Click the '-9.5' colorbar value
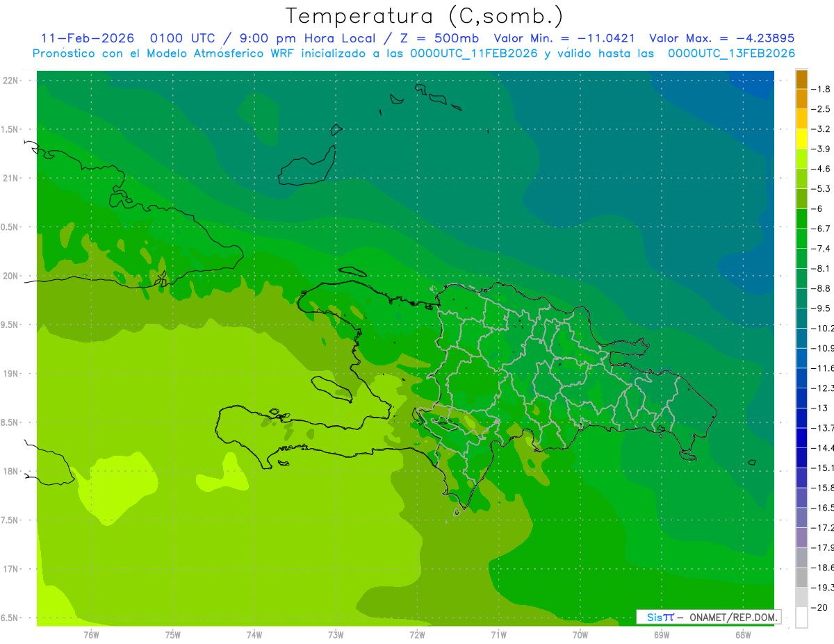 point(822,308)
